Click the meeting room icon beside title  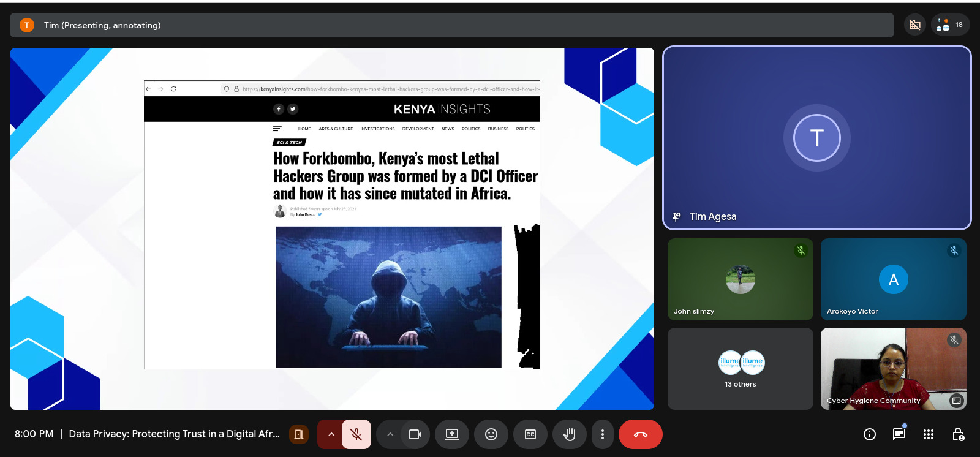pyautogui.click(x=299, y=434)
